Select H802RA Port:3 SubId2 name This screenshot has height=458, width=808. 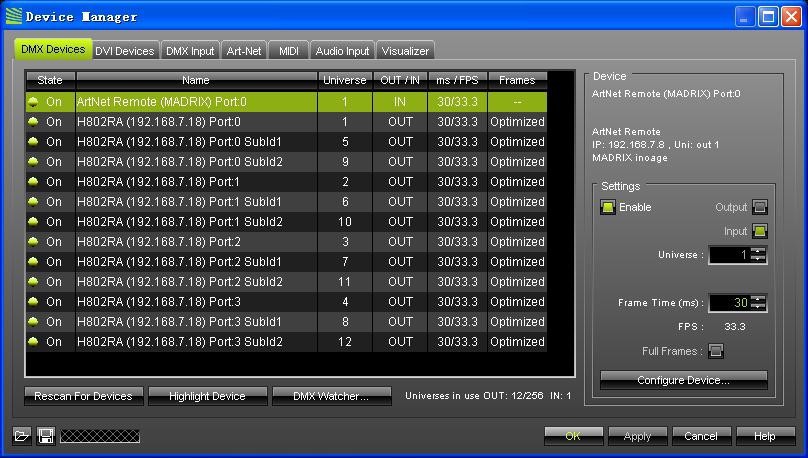(180, 342)
